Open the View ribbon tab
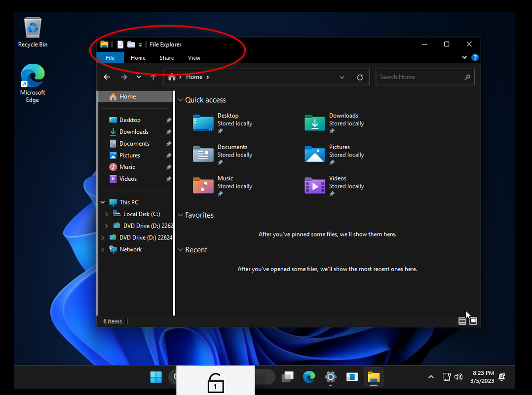The image size is (532, 395). click(x=194, y=58)
